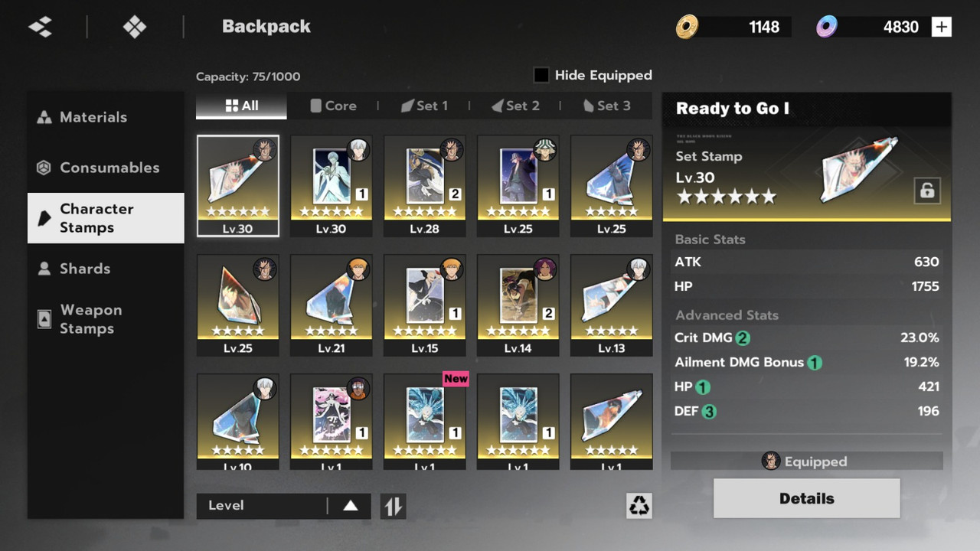This screenshot has width=980, height=551.
Task: Open the diamond-shaped home menu icon
Action: pyautogui.click(x=135, y=27)
